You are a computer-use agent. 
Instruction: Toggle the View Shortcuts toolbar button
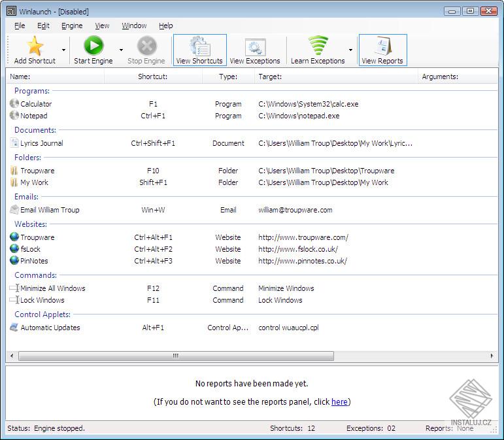199,50
